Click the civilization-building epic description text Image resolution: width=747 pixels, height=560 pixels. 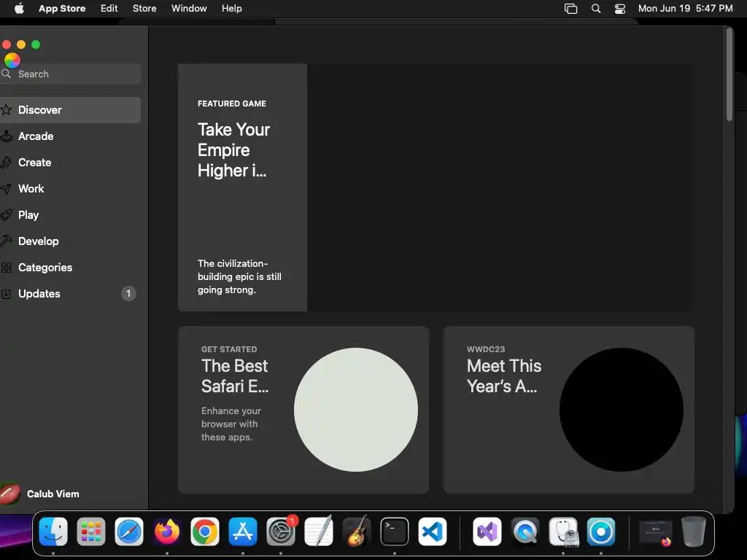[x=239, y=276]
